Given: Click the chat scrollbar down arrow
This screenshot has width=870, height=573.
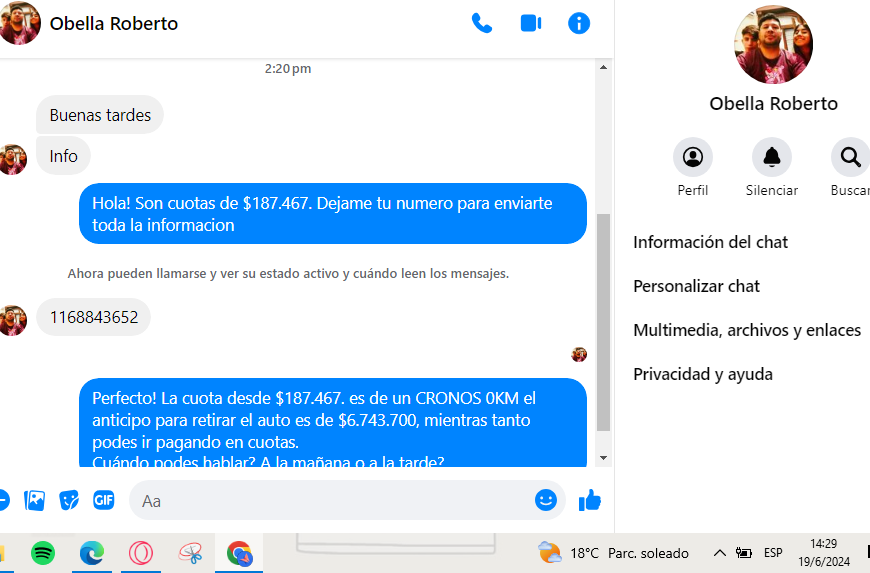Looking at the screenshot, I should pyautogui.click(x=603, y=458).
